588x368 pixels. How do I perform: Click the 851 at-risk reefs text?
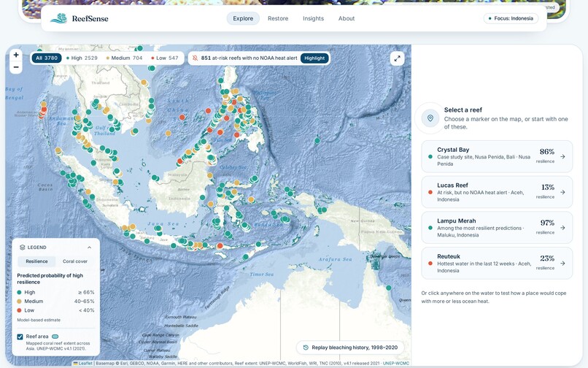pos(249,58)
